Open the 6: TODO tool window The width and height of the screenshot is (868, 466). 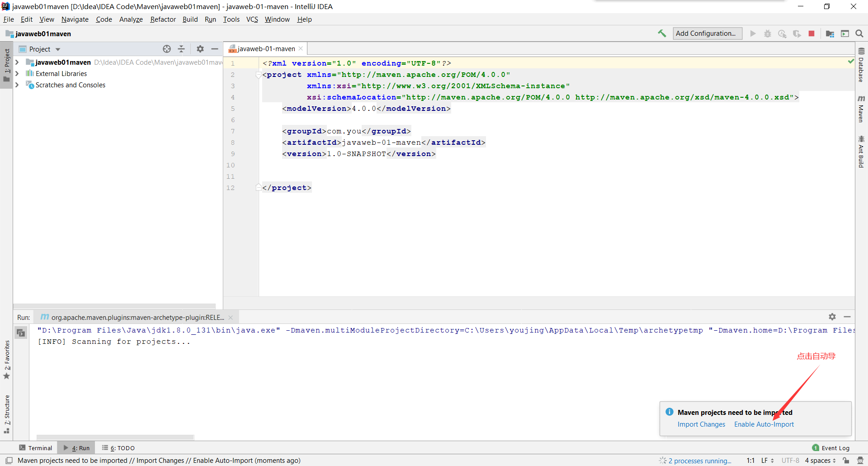tap(118, 448)
